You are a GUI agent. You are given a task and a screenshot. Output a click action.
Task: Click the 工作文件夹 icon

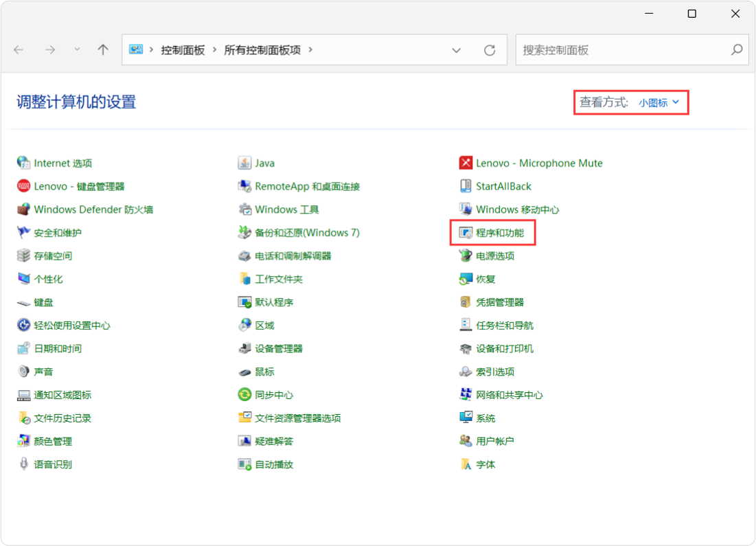[x=244, y=279]
